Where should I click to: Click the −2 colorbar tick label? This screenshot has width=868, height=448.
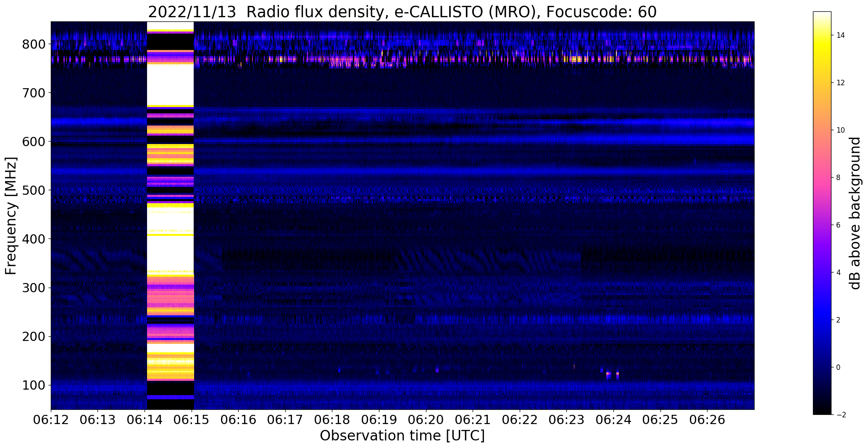pyautogui.click(x=841, y=415)
